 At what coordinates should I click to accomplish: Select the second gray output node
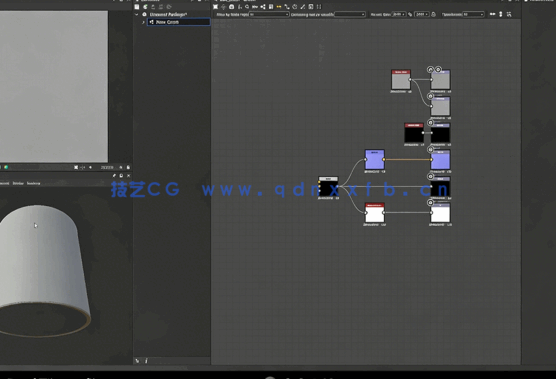tap(441, 106)
